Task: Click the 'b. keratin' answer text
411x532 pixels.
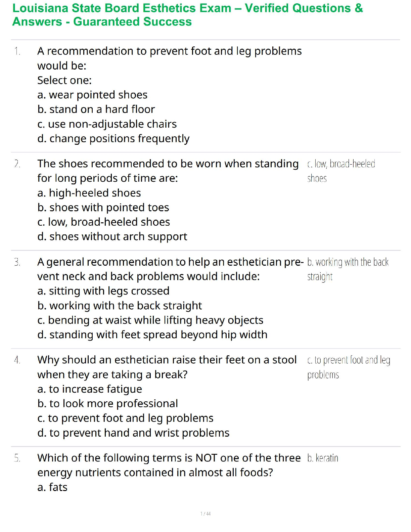Action: (x=323, y=458)
